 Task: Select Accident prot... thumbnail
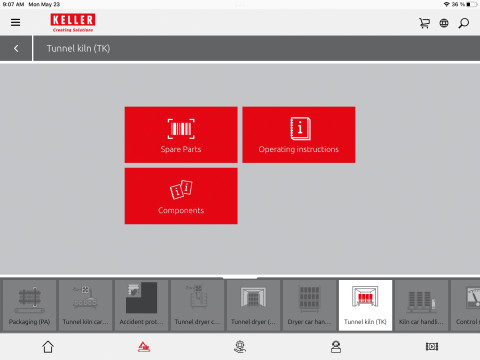tap(141, 305)
